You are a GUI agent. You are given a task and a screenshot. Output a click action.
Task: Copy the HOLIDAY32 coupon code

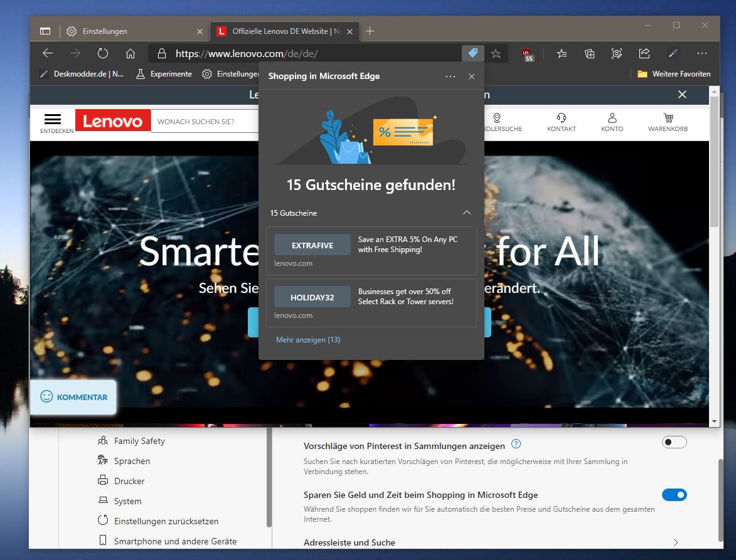click(x=312, y=297)
